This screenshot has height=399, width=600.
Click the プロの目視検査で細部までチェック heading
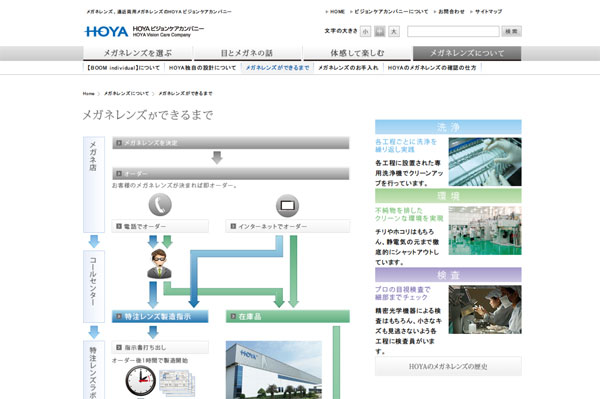pyautogui.click(x=403, y=293)
